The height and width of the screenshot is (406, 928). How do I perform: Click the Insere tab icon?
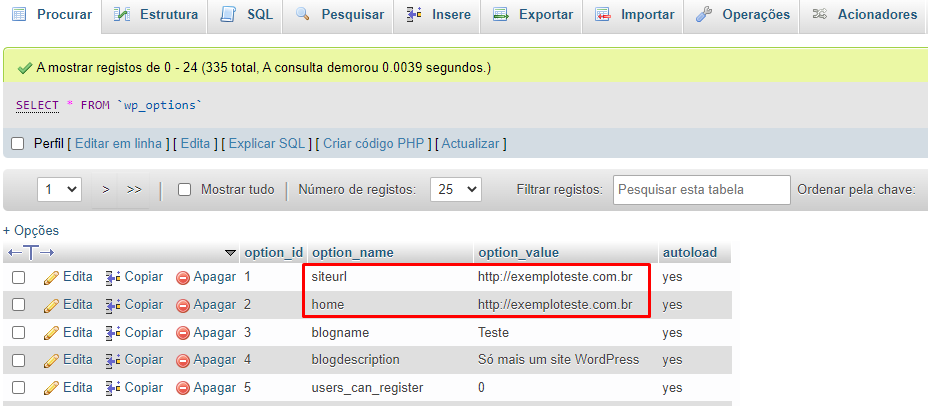(414, 14)
